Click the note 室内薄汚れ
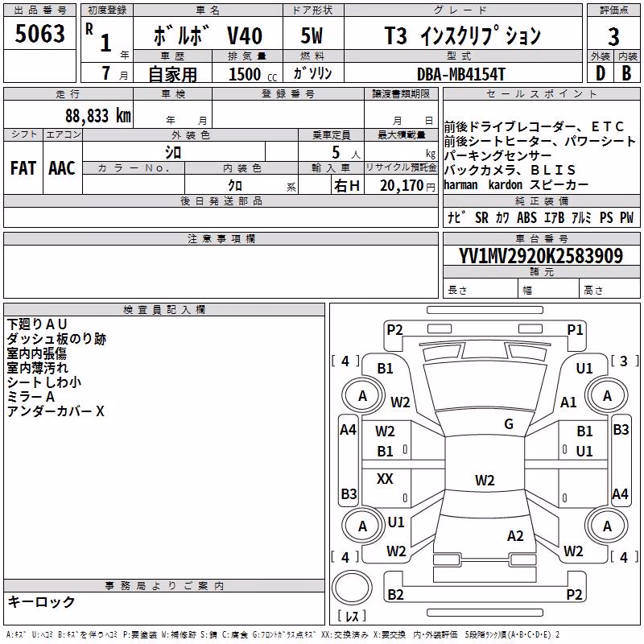 (x=37, y=368)
